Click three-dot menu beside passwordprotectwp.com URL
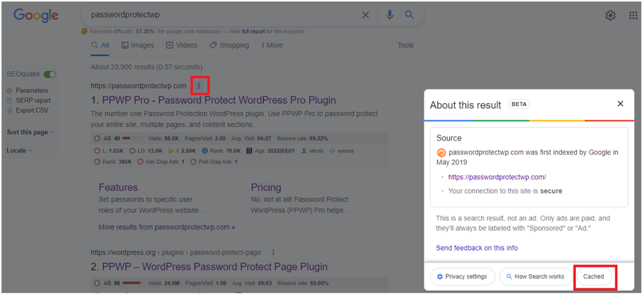The width and height of the screenshot is (644, 295). tap(199, 86)
